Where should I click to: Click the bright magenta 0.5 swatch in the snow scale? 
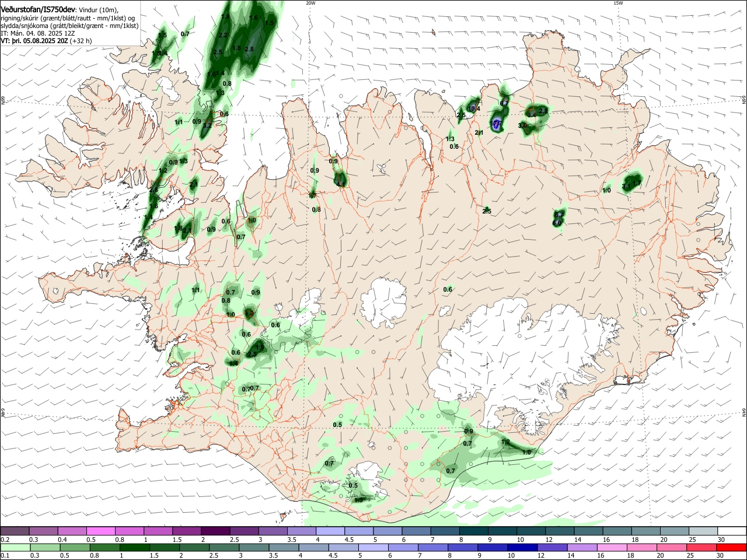click(100, 531)
